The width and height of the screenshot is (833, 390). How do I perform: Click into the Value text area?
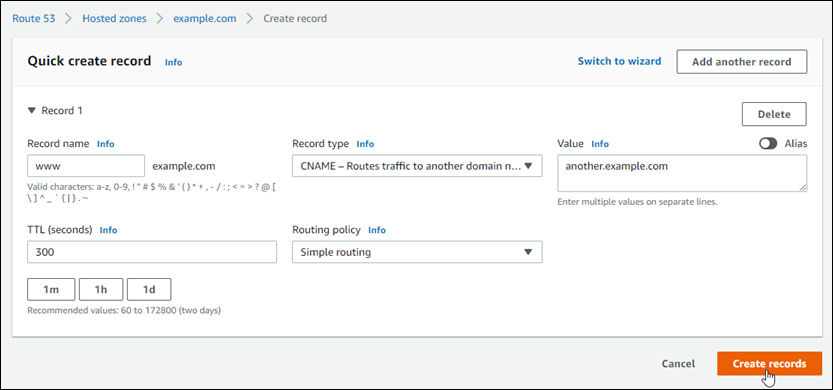(682, 173)
